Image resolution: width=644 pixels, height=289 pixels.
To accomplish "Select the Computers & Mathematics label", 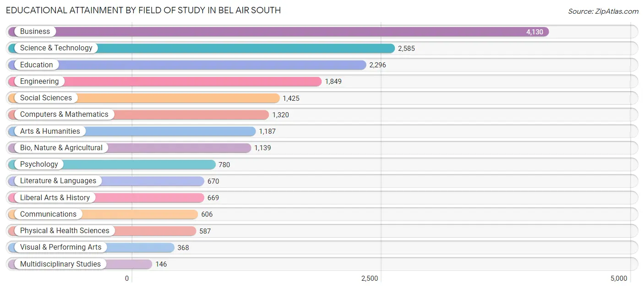I will click(x=64, y=115).
